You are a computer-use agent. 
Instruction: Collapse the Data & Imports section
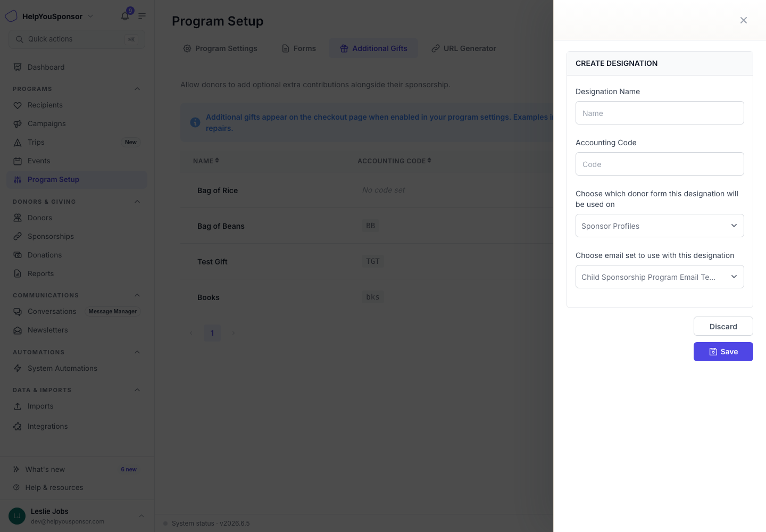(x=137, y=390)
